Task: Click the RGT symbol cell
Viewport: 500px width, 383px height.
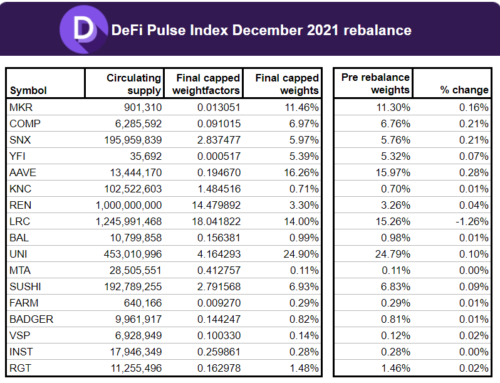Action: (x=20, y=368)
